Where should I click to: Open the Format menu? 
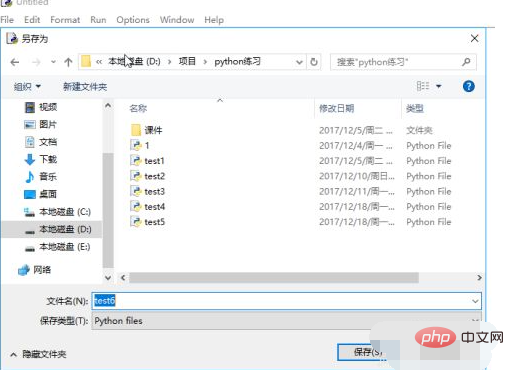[x=65, y=20]
